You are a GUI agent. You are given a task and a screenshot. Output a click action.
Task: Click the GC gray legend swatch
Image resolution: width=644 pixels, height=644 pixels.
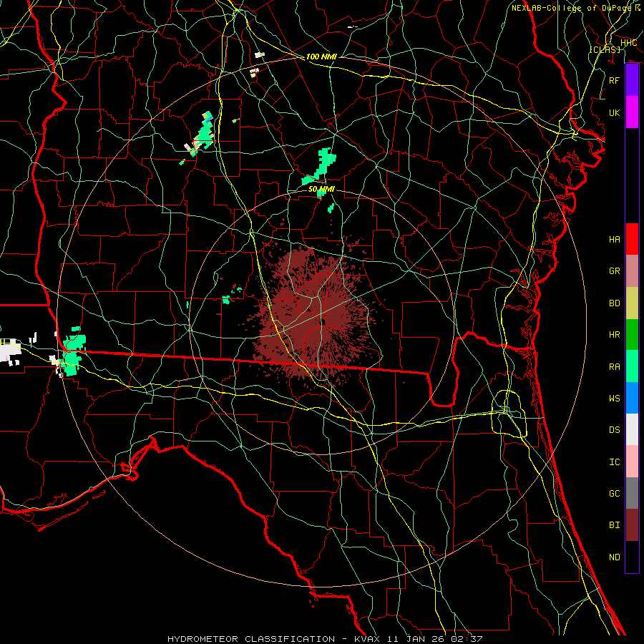click(x=632, y=493)
